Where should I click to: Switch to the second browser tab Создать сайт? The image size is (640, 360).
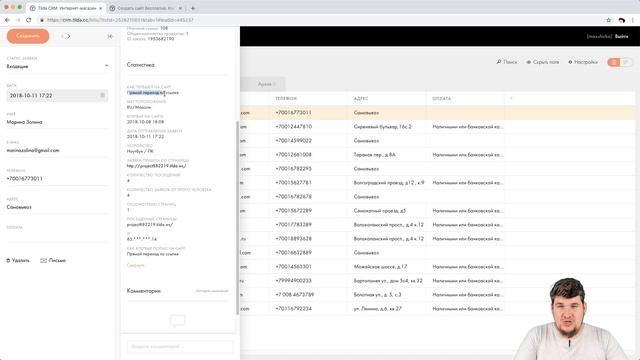pos(145,8)
